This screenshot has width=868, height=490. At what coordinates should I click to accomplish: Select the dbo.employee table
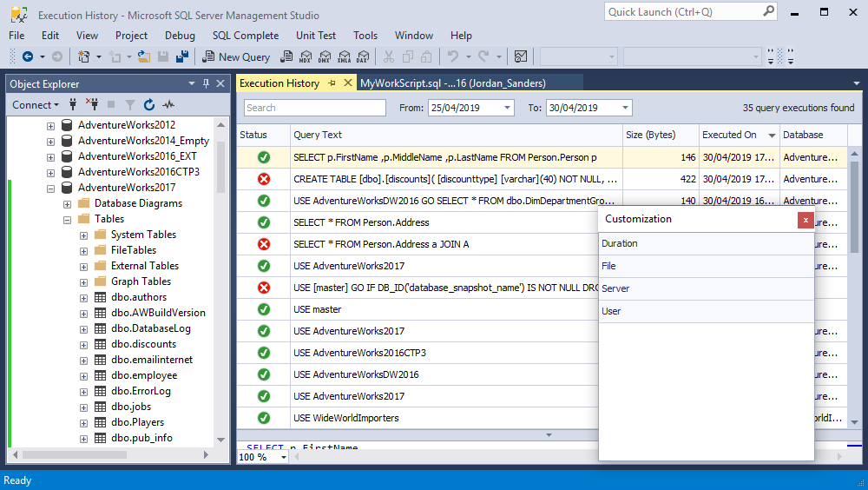144,375
